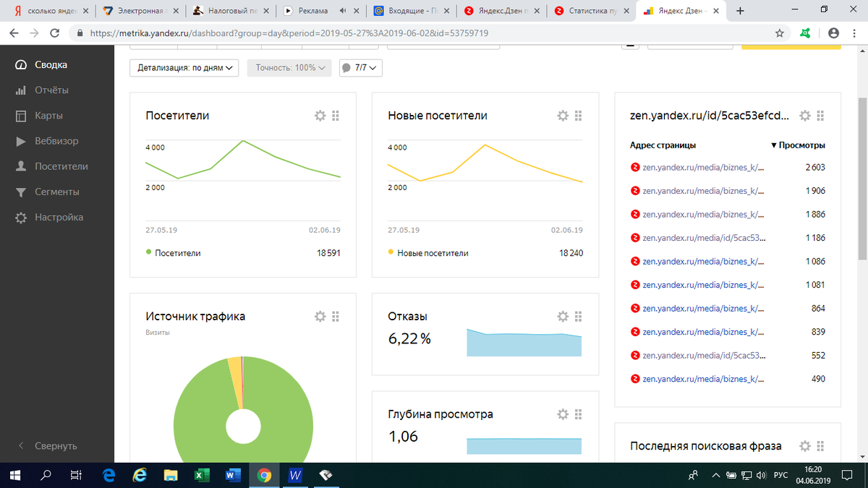Open the Детализация: по дням dropdown
This screenshot has height=488, width=868.
click(184, 67)
